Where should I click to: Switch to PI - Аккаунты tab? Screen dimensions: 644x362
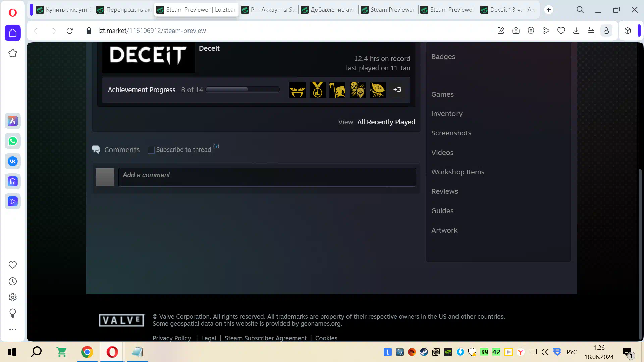point(269,10)
